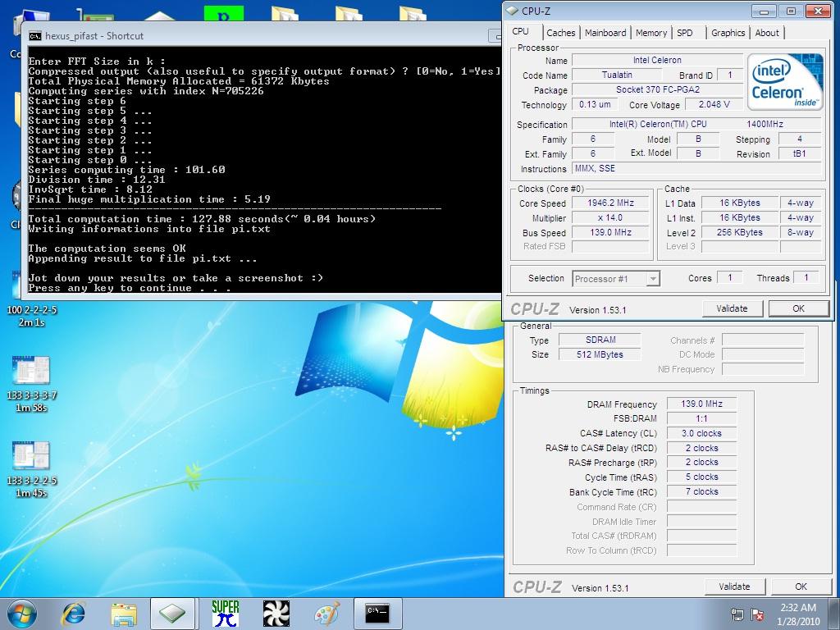The height and width of the screenshot is (630, 840).
Task: Switch to the command prompt taskbar icon
Action: coord(377,614)
